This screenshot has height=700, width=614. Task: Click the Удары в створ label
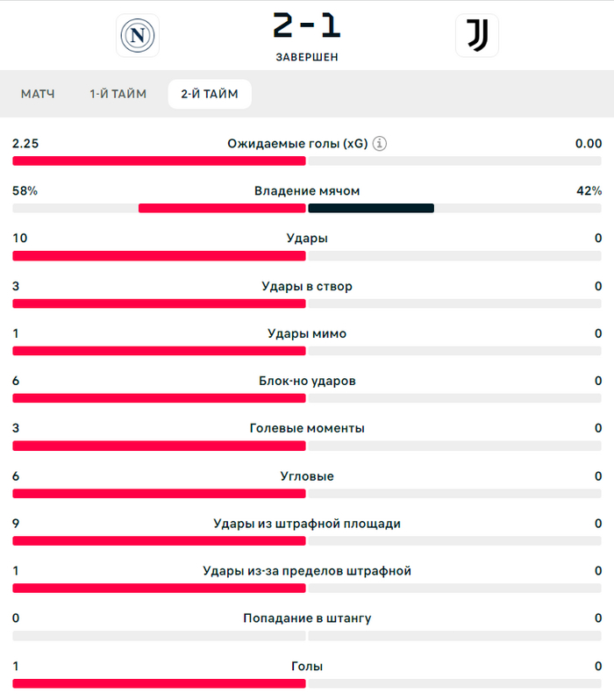click(307, 286)
